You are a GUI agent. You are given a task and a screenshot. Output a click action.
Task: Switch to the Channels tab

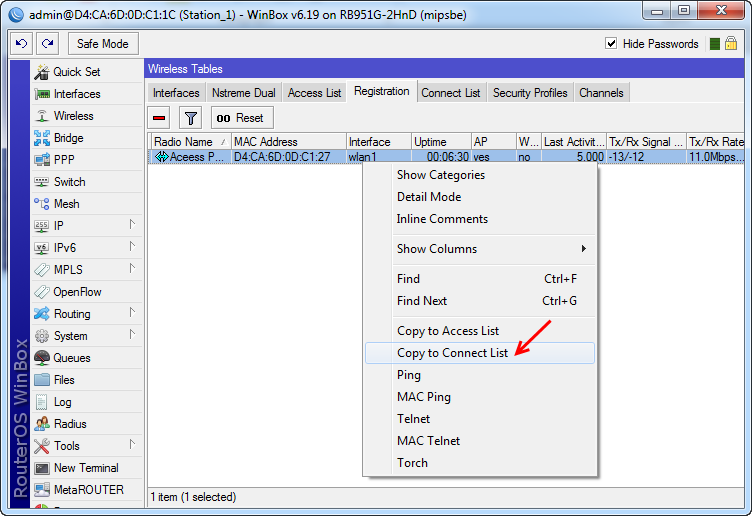click(601, 93)
